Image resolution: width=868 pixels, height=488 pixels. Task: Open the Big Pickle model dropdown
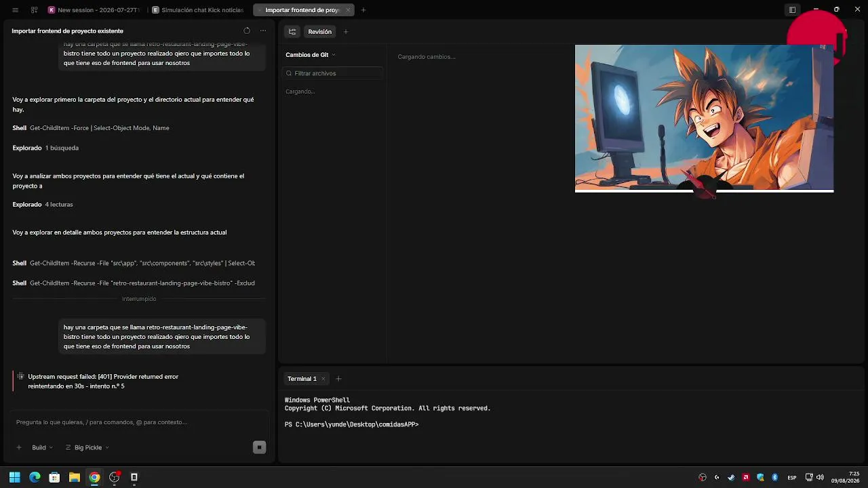tap(87, 447)
